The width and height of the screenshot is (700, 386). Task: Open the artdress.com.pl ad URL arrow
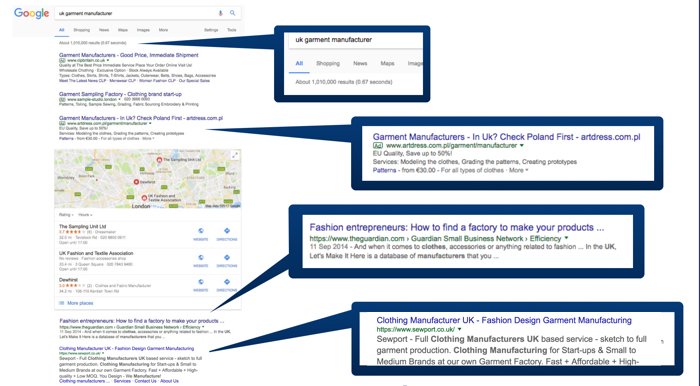click(150, 123)
